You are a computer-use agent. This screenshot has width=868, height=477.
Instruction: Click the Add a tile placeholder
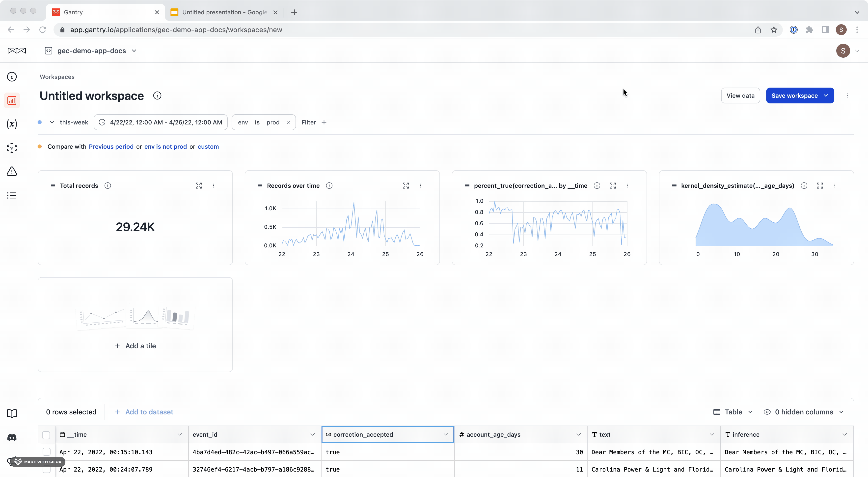[x=136, y=346]
